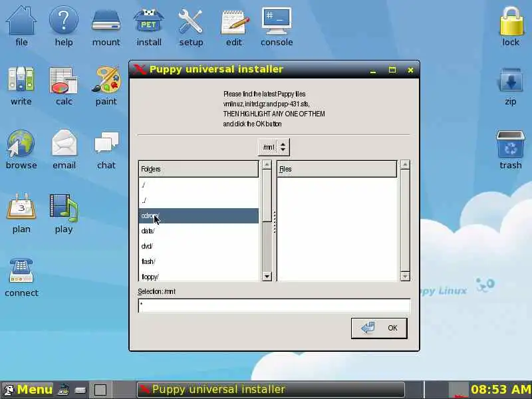532x399 pixels.
Task: Confirm with the OK button
Action: [379, 328]
